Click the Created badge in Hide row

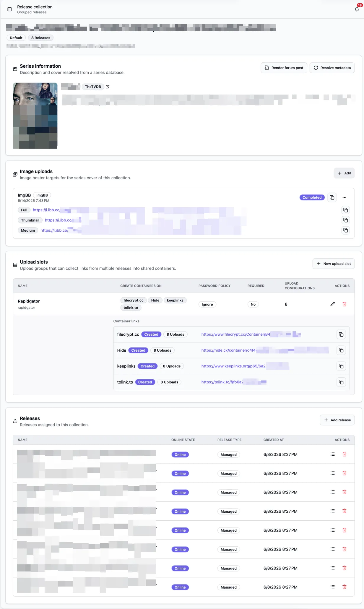[x=138, y=350]
